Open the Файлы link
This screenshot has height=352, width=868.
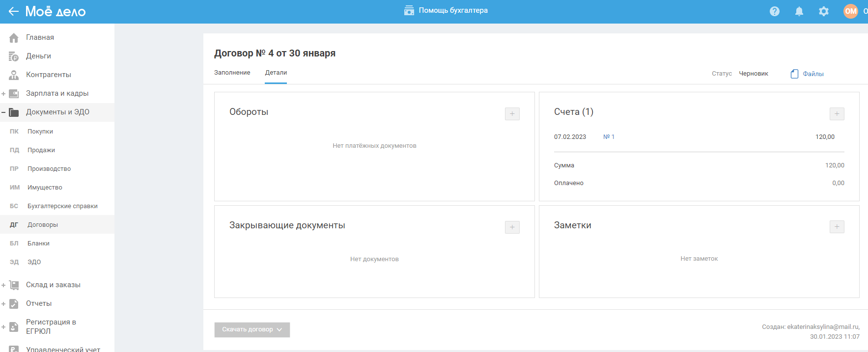tap(813, 74)
